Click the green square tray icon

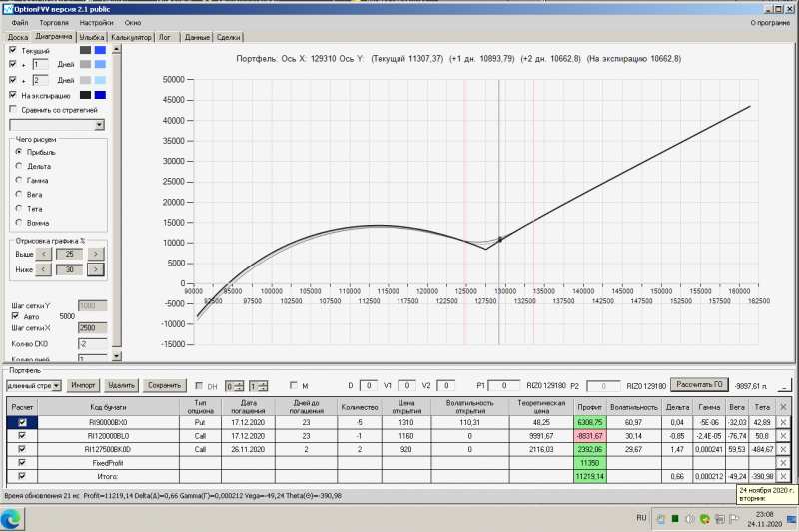675,519
